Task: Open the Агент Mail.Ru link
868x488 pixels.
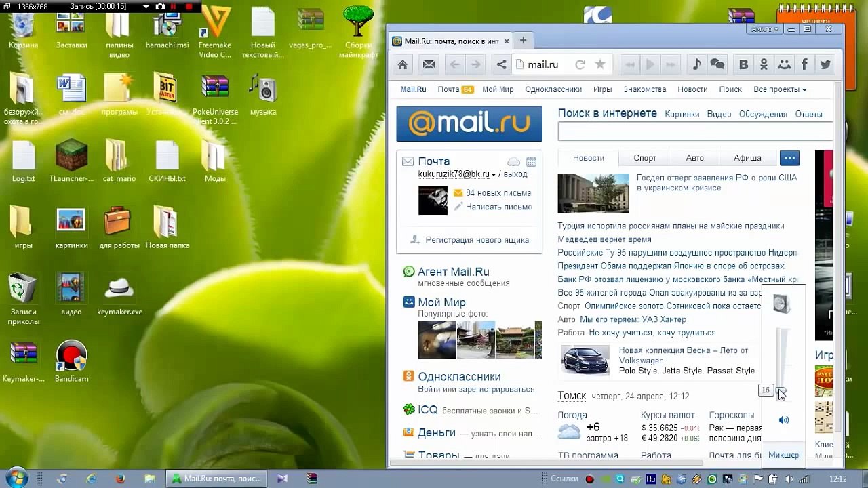Action: [x=454, y=272]
